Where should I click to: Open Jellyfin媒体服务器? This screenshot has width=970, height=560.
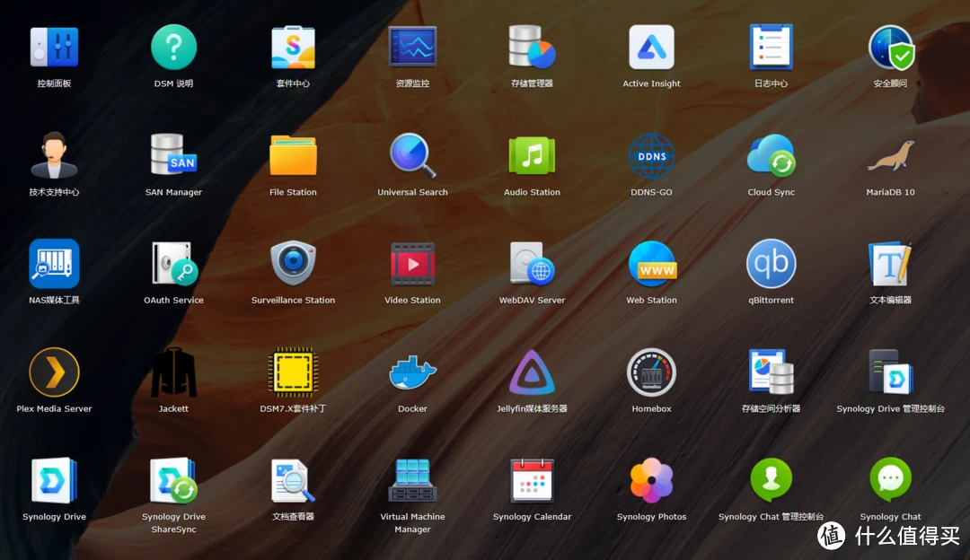click(532, 372)
